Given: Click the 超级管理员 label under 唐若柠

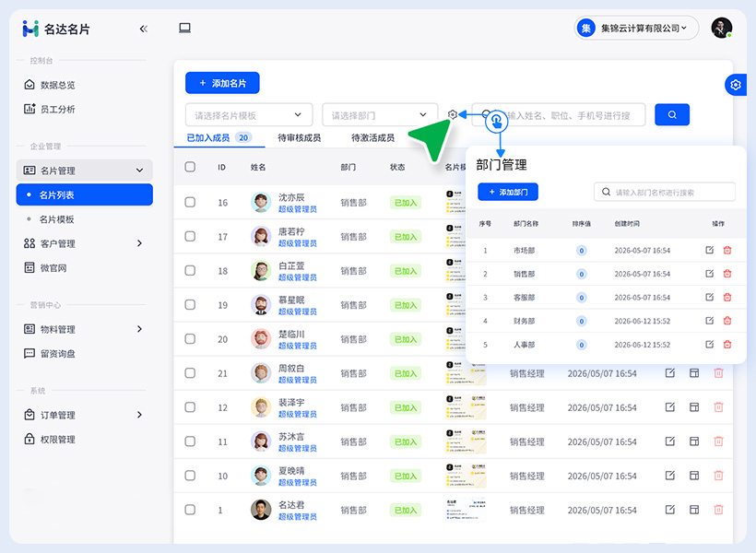Looking at the screenshot, I should click(x=298, y=243).
